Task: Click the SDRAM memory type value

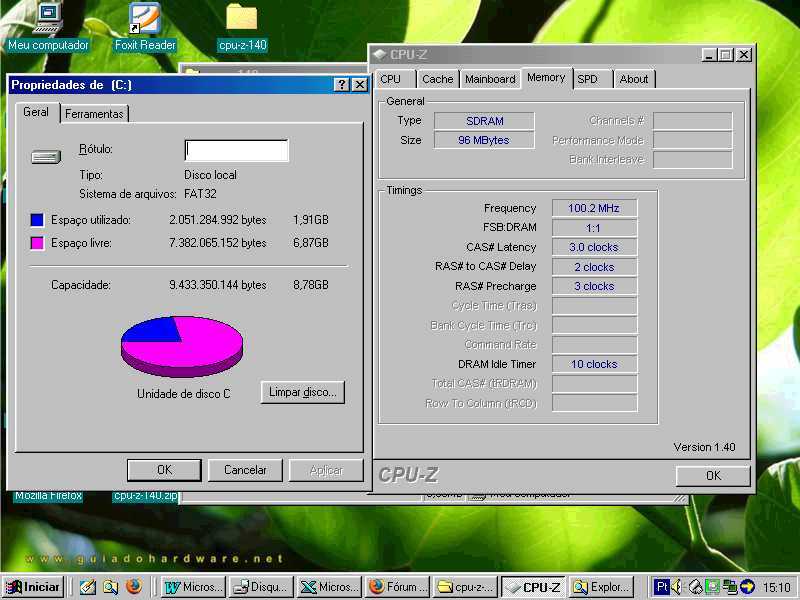Action: (484, 121)
